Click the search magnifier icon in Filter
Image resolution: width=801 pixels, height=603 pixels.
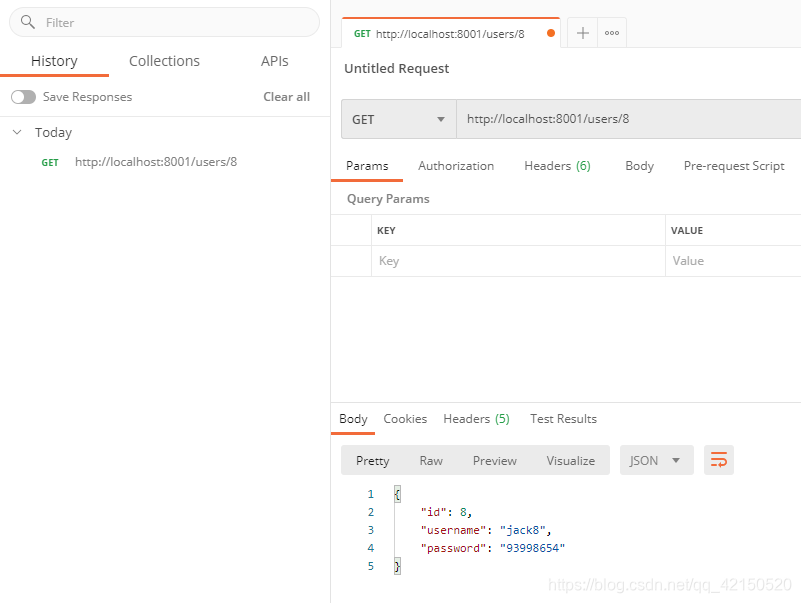[28, 22]
